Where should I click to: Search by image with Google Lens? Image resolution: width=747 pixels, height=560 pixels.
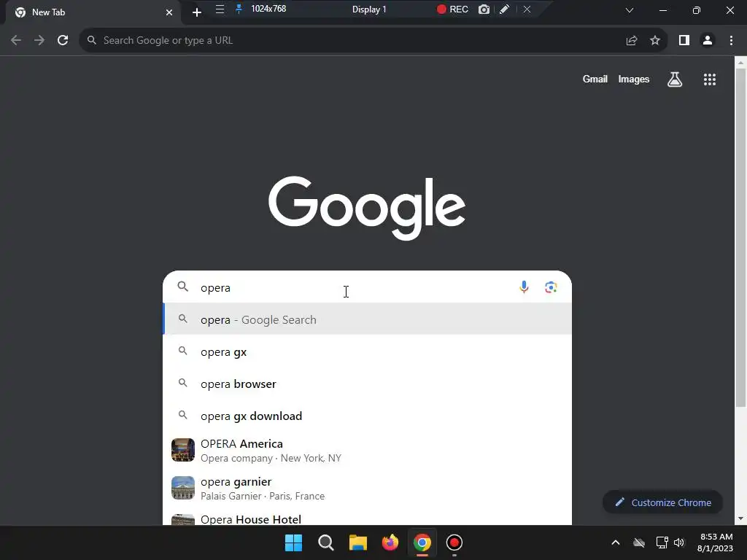pyautogui.click(x=551, y=287)
